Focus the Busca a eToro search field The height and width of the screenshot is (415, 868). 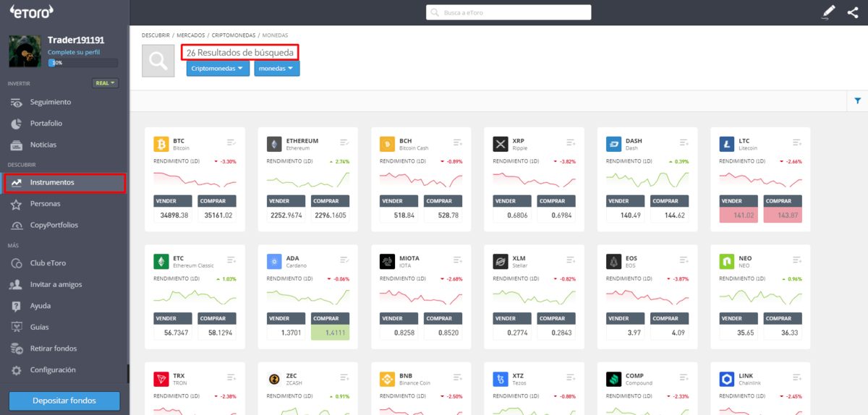[x=509, y=12]
